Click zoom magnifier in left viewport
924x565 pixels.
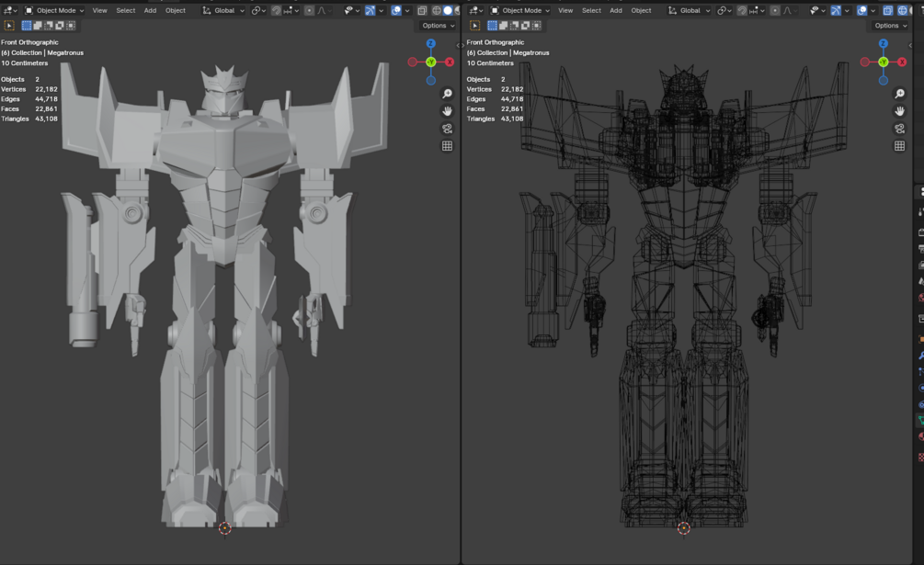(447, 94)
